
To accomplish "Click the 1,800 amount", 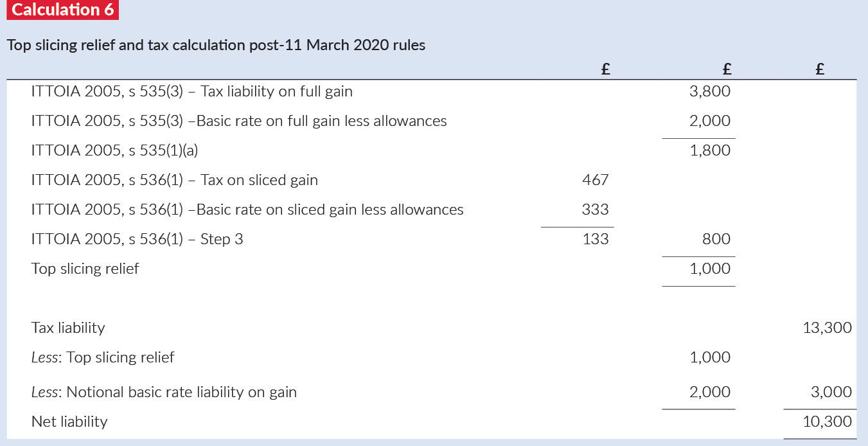I will coord(709,150).
